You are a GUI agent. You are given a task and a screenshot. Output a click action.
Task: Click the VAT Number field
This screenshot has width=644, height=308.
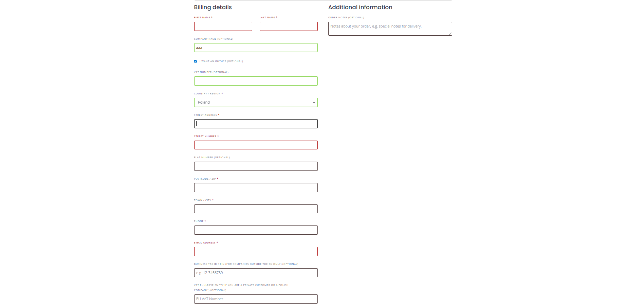click(255, 81)
